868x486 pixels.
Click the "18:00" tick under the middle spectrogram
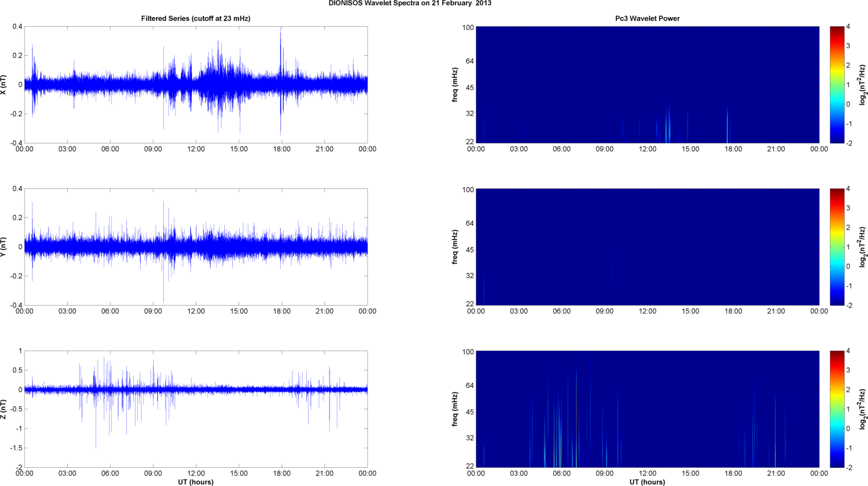click(x=733, y=311)
